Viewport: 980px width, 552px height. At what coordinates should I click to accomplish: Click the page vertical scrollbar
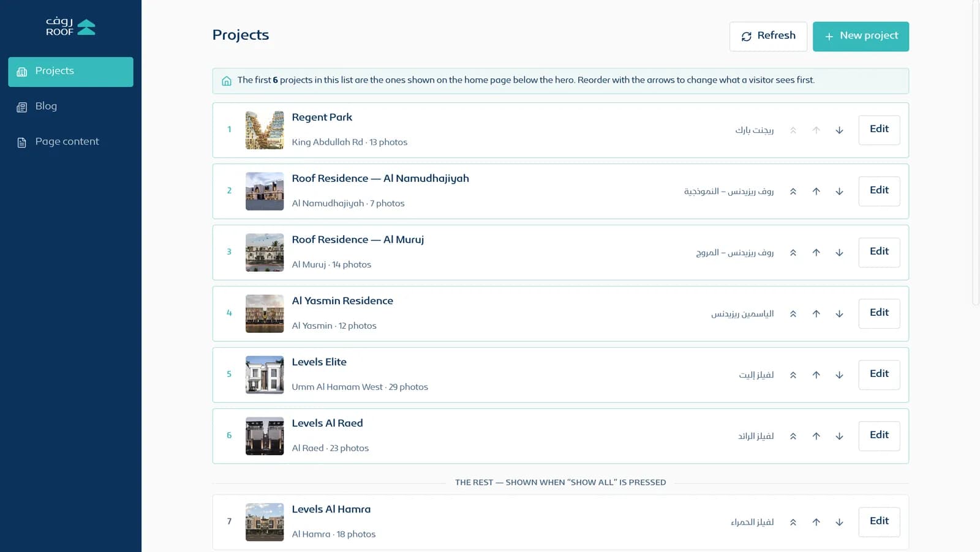[976, 153]
